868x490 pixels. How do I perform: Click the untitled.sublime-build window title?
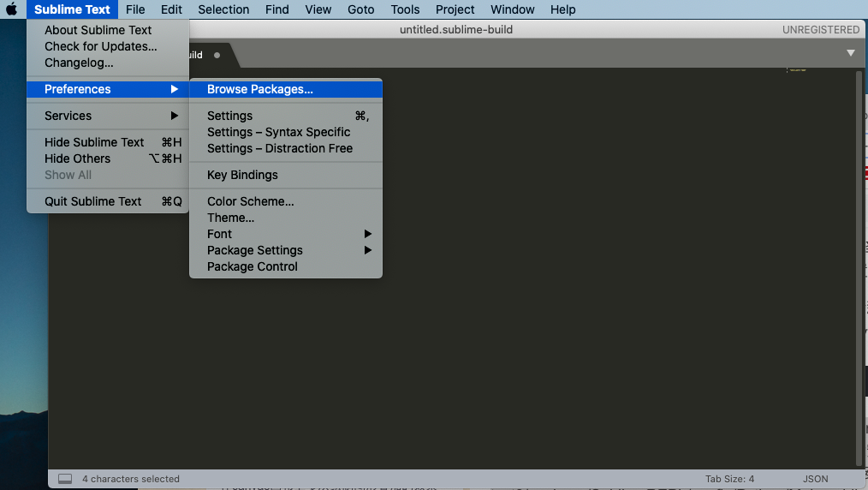pyautogui.click(x=456, y=30)
